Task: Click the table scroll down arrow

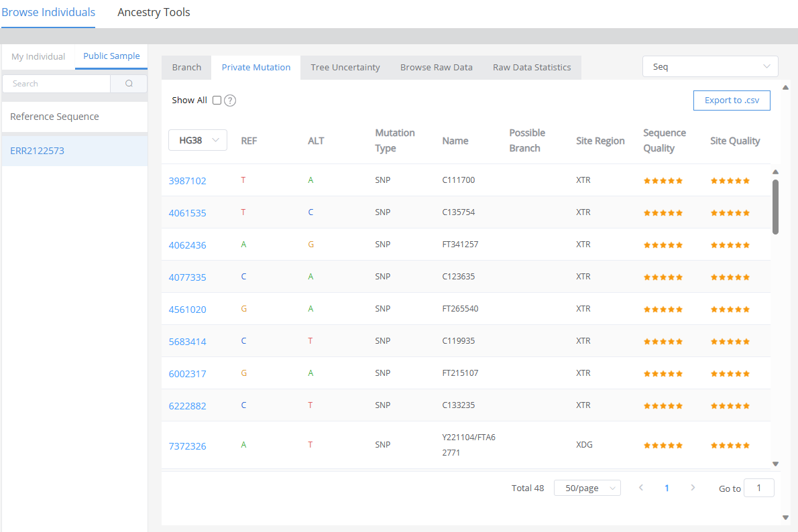Action: tap(776, 464)
